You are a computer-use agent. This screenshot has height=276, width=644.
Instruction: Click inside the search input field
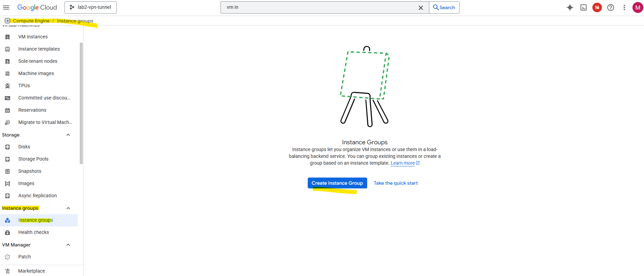(319, 7)
